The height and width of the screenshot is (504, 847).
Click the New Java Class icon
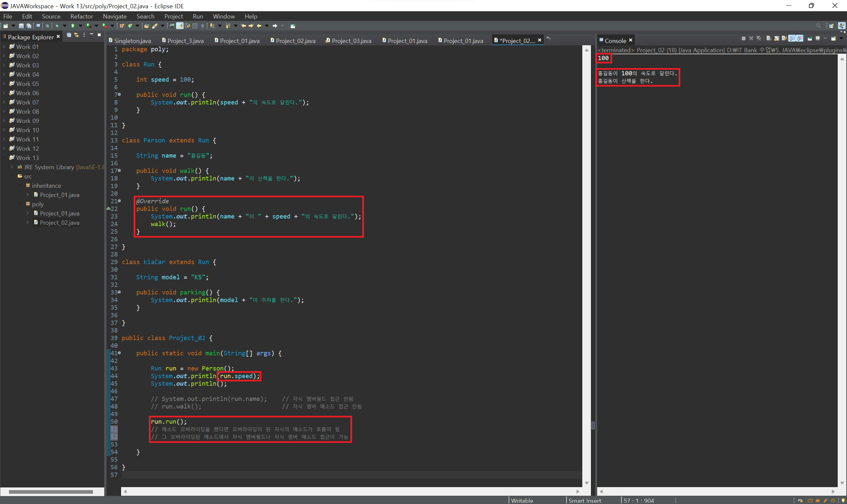[x=130, y=26]
